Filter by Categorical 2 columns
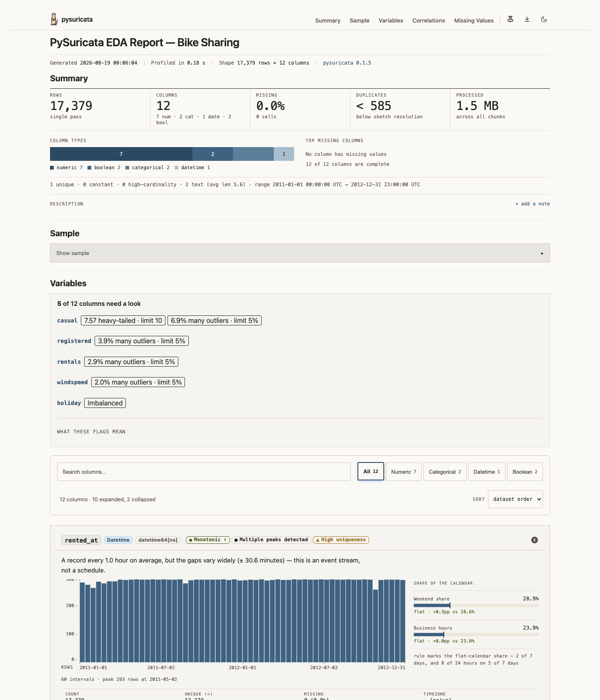The width and height of the screenshot is (600, 700). [x=445, y=472]
